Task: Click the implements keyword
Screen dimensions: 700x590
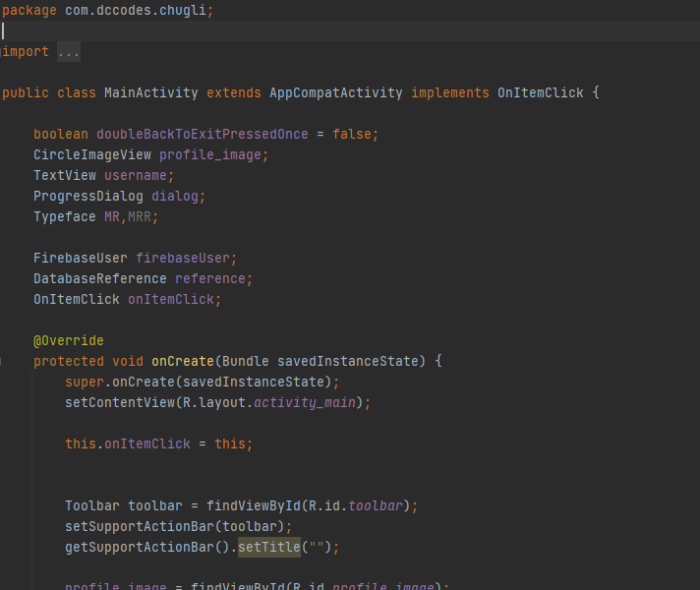Action: pyautogui.click(x=450, y=92)
